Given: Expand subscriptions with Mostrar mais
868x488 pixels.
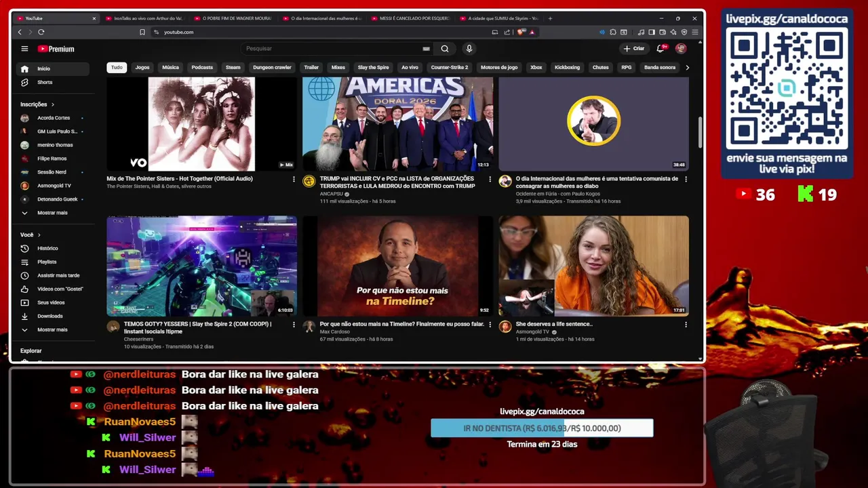Looking at the screenshot, I should (53, 213).
